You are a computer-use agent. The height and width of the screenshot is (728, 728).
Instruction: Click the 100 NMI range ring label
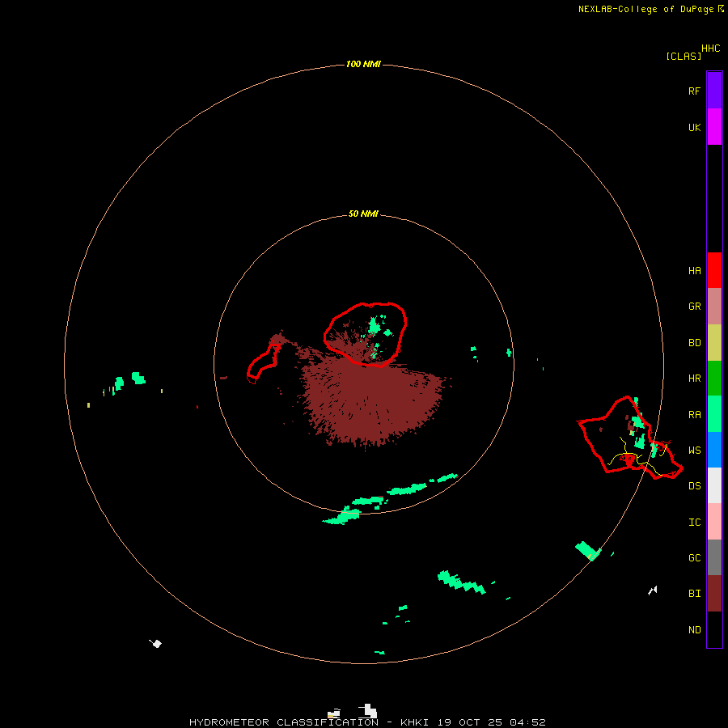[x=363, y=64]
